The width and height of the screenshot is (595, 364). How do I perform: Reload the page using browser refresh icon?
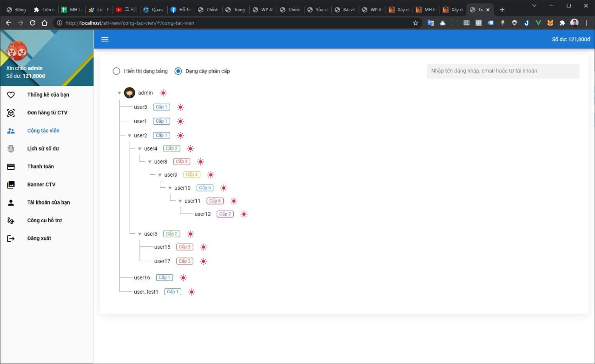tap(33, 23)
